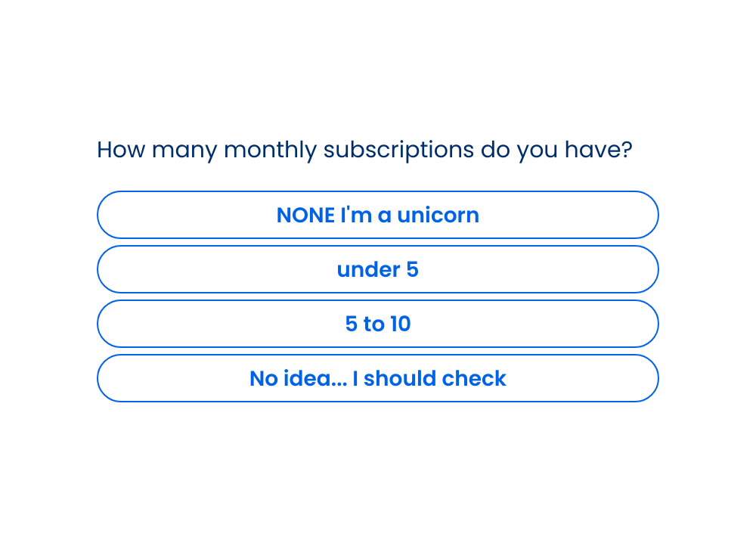756x537 pixels.
Task: Tap the answer mentioning "should check"
Action: [377, 378]
